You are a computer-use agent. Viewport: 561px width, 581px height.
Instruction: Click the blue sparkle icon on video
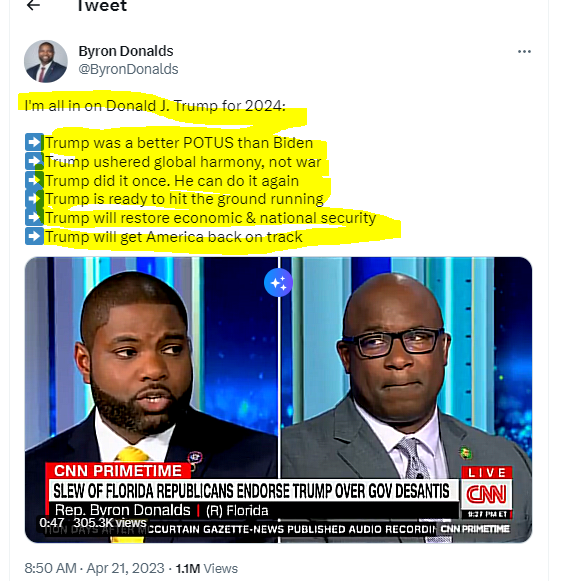pos(278,283)
